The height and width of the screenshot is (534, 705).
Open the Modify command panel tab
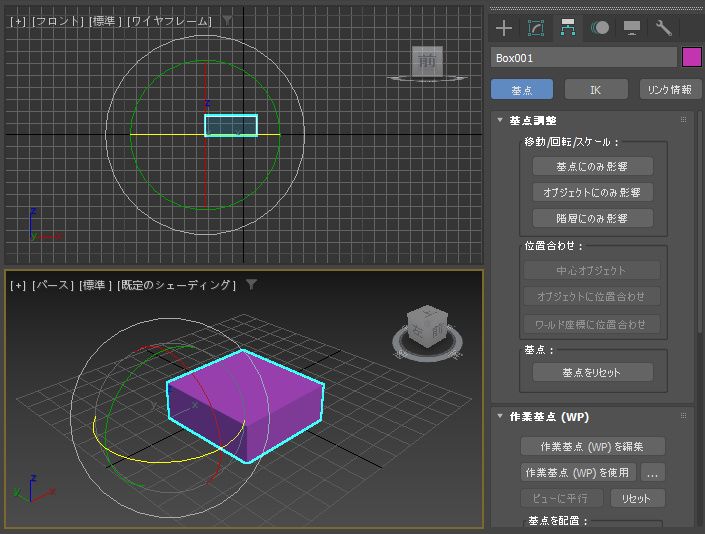(x=535, y=28)
